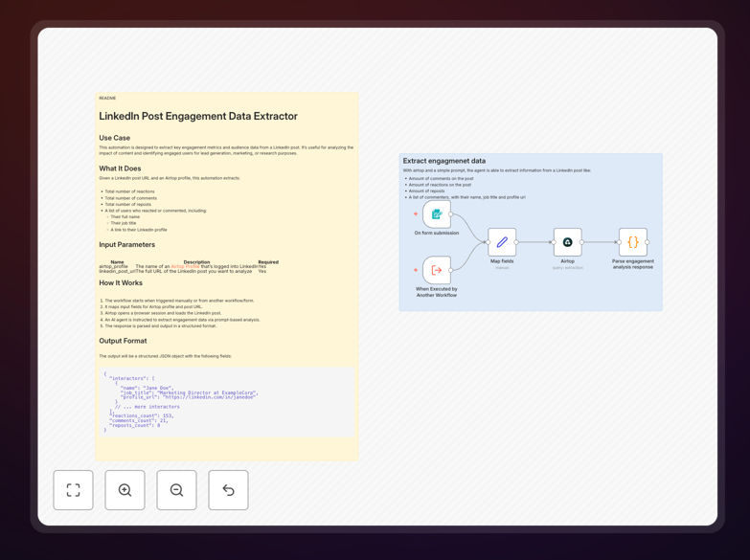The width and height of the screenshot is (750, 560).
Task: Click the Input Parameters heading
Action: tap(126, 244)
